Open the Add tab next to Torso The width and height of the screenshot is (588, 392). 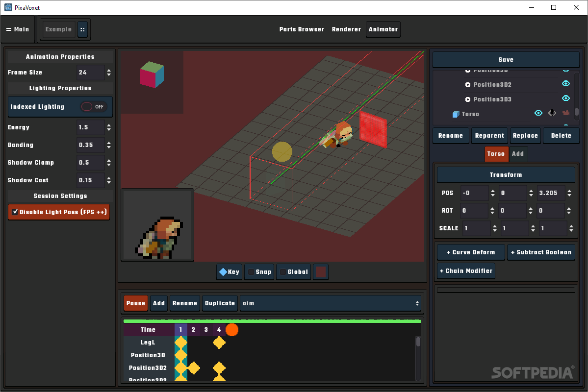[518, 154]
